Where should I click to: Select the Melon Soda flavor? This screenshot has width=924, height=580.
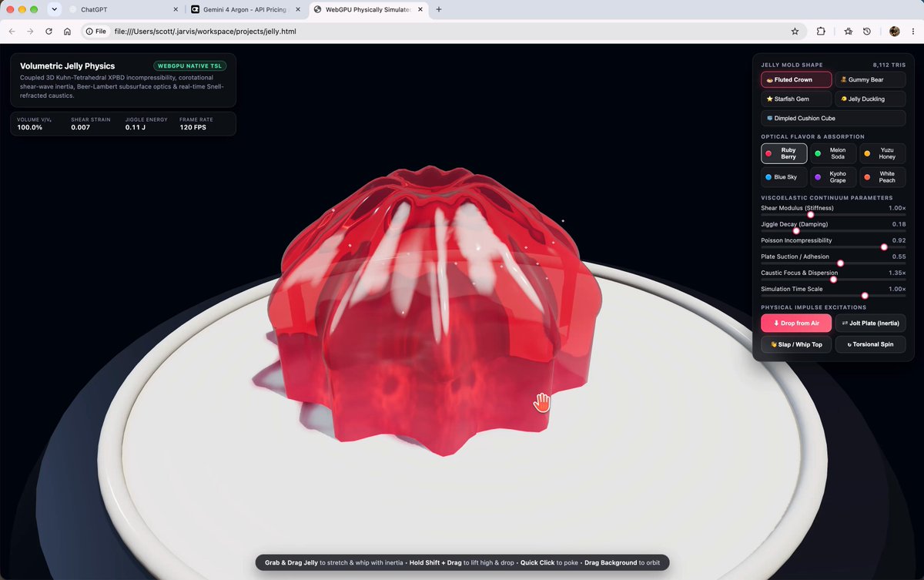[x=833, y=153]
